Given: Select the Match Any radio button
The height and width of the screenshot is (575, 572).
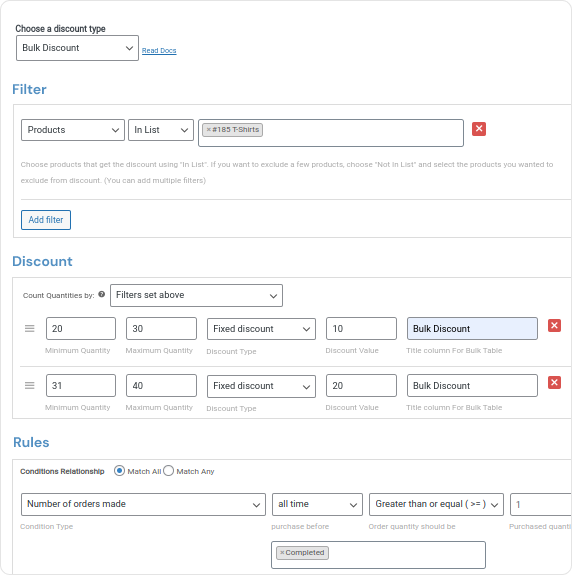Looking at the screenshot, I should (x=168, y=471).
